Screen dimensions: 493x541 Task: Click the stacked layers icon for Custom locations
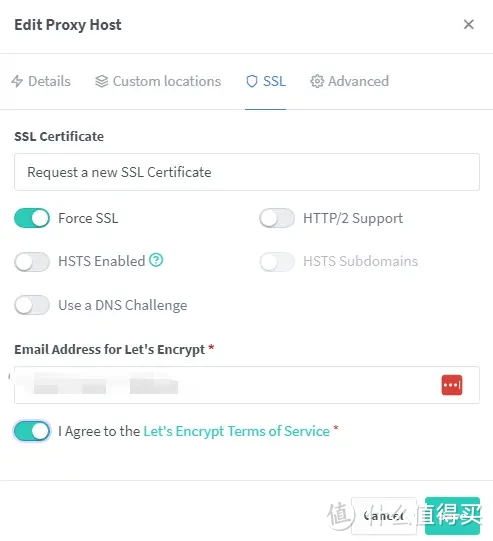click(x=101, y=81)
